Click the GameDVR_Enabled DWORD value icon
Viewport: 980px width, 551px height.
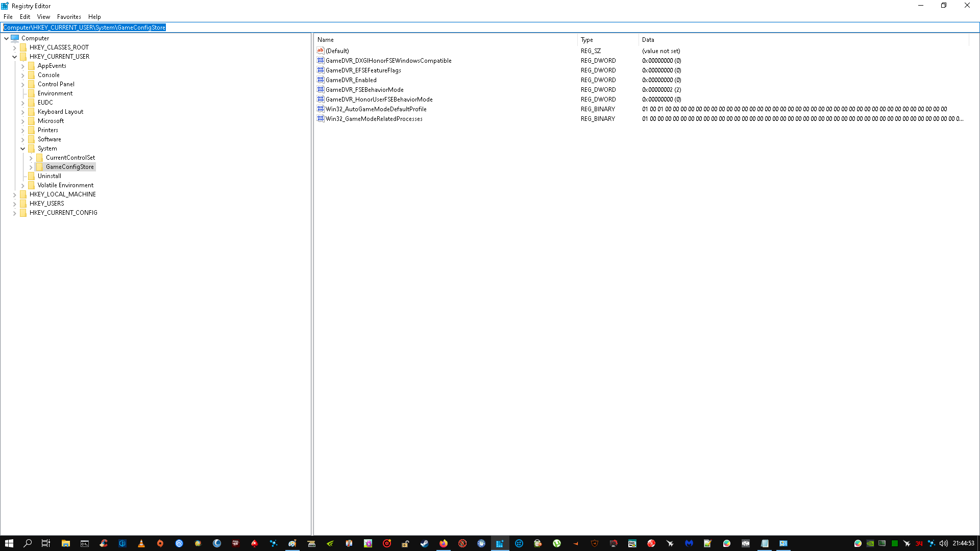320,80
